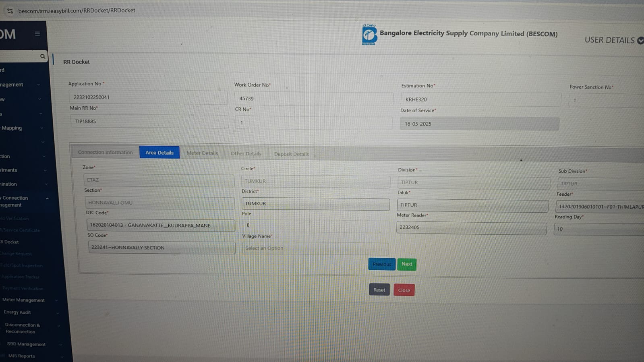This screenshot has width=644, height=362.
Task: Open the SO Code dropdown field
Action: coord(162,248)
